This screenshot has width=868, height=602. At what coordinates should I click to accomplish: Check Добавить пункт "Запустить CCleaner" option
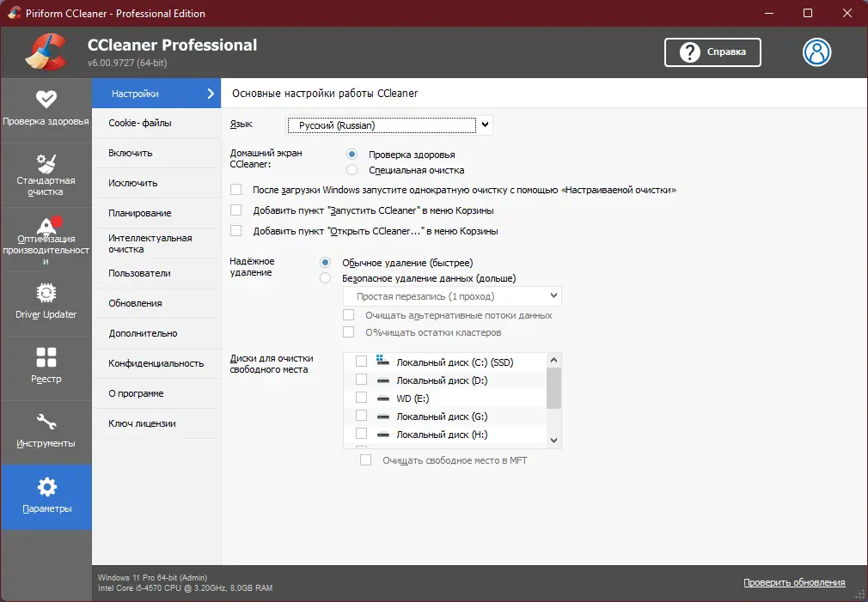[x=235, y=210]
